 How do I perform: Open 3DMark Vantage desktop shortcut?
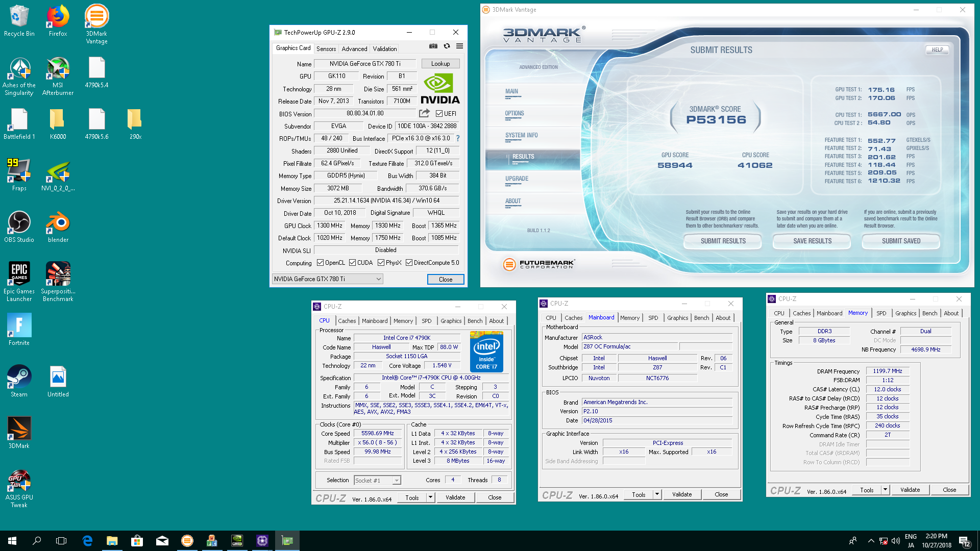96,24
